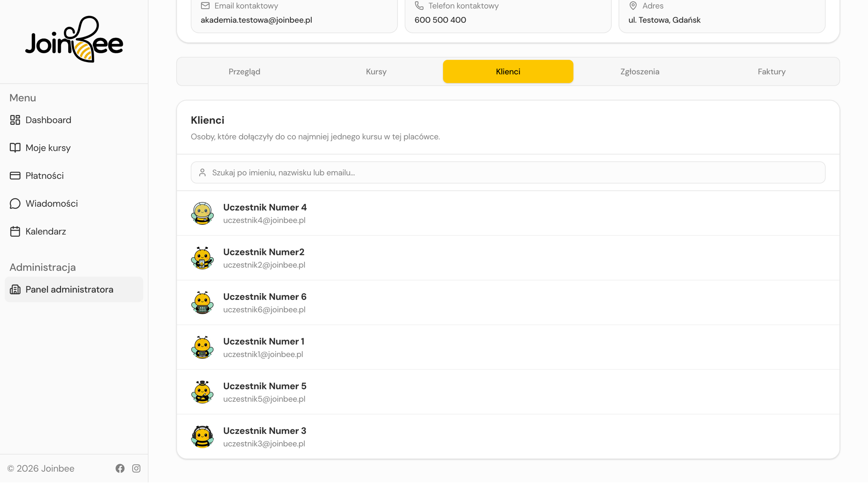Screen dimensions: 868x483
Task: Click the Dashboard grid icon
Action: pos(15,120)
